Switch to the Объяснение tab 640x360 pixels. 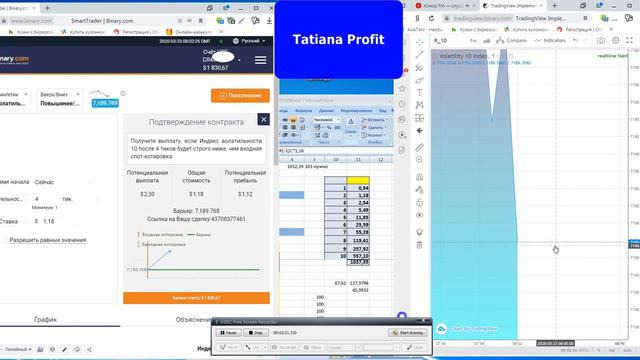click(193, 320)
